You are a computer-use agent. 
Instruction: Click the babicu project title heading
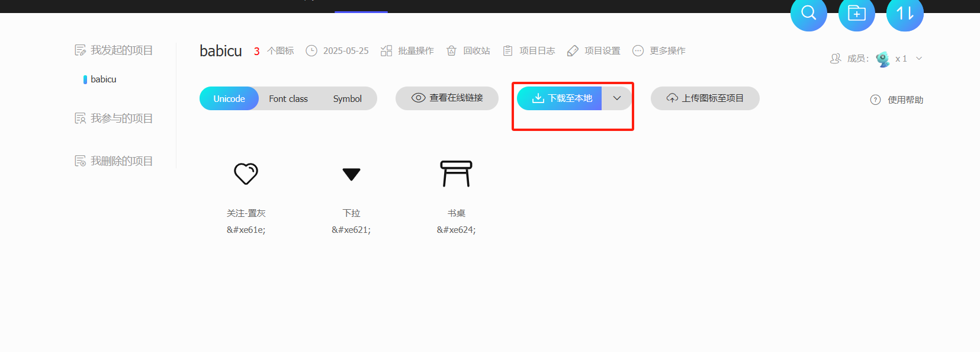(221, 51)
